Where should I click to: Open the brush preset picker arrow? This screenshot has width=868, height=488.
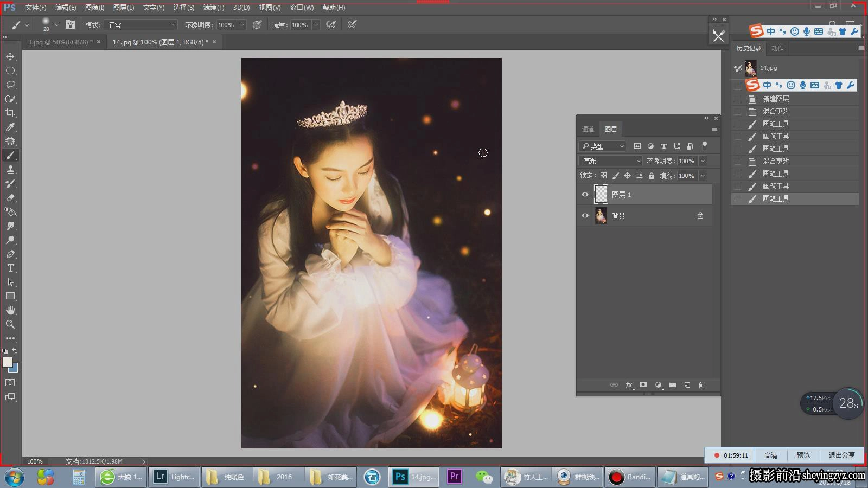(x=56, y=25)
